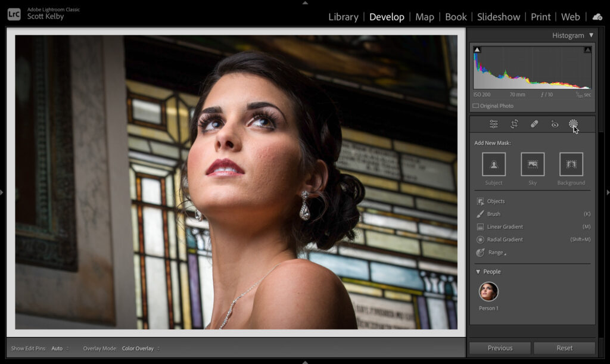Show the bottom filmstrip panel
The image size is (610, 364).
coord(305,362)
